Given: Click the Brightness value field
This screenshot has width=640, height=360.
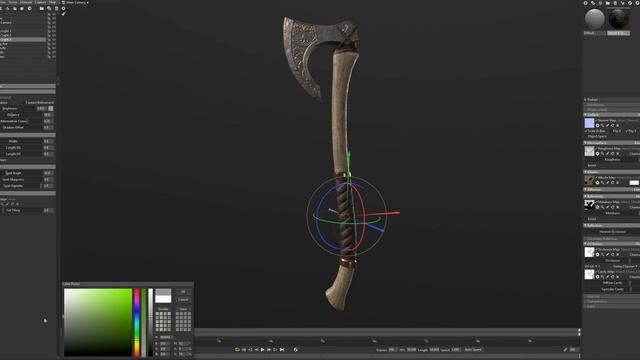Looking at the screenshot, I should [x=42, y=109].
